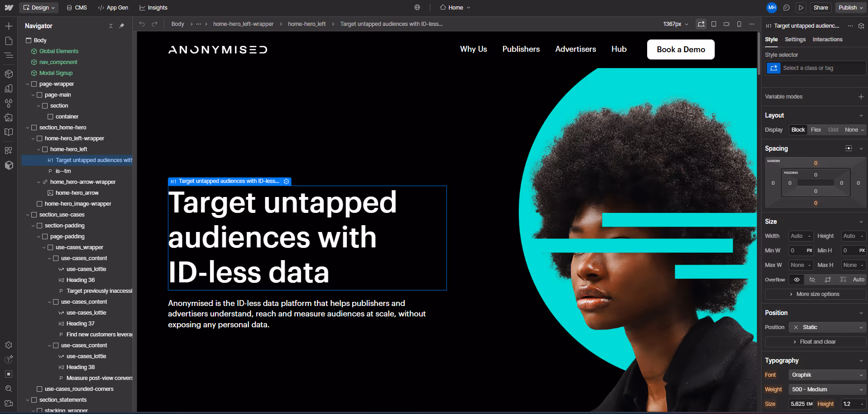Image resolution: width=868 pixels, height=414 pixels.
Task: Click Publishers nav link on canvas
Action: pos(521,49)
